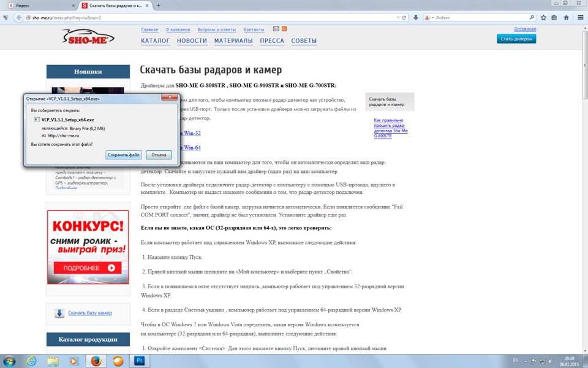Open the Вопросы и ответы link
588x368 pixels.
[217, 29]
